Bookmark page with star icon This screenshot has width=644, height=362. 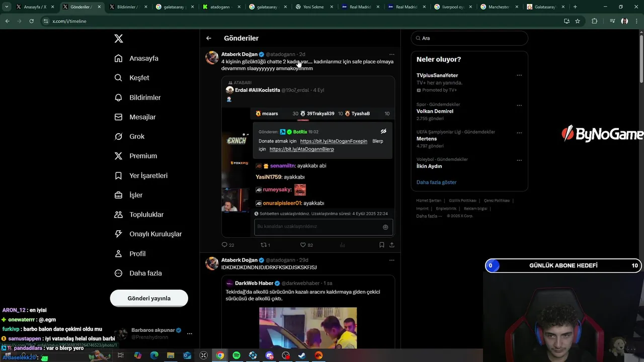click(x=578, y=21)
